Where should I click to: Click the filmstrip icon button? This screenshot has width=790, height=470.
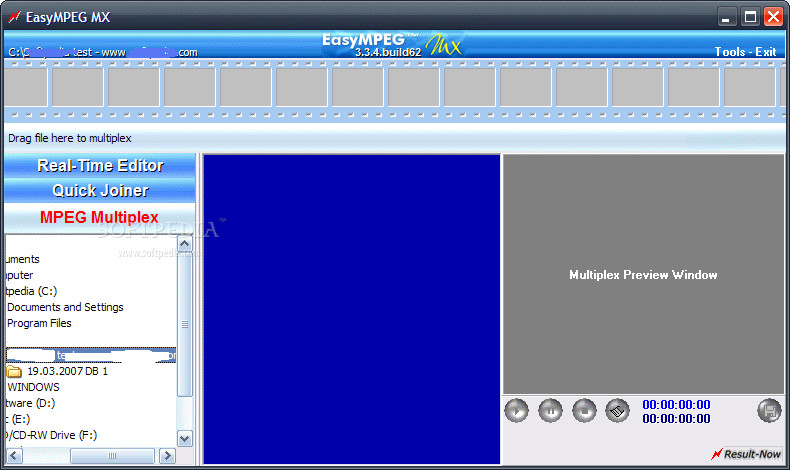coord(618,411)
